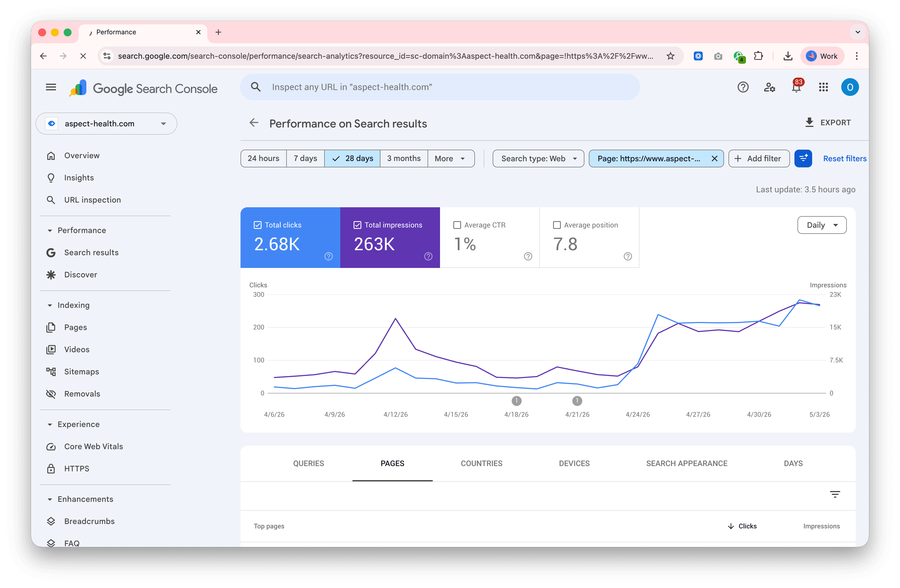Open the Help icon
The width and height of the screenshot is (900, 588).
tap(743, 87)
